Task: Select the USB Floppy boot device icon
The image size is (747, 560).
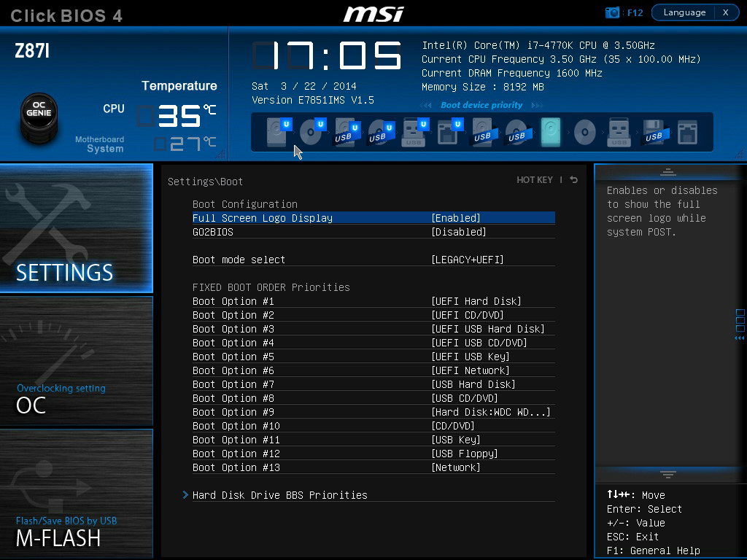Action: click(656, 132)
